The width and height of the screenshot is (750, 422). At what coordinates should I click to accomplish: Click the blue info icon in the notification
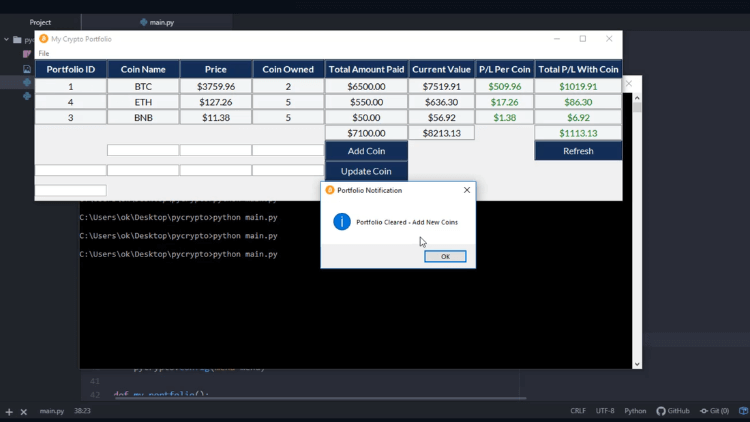(342, 222)
